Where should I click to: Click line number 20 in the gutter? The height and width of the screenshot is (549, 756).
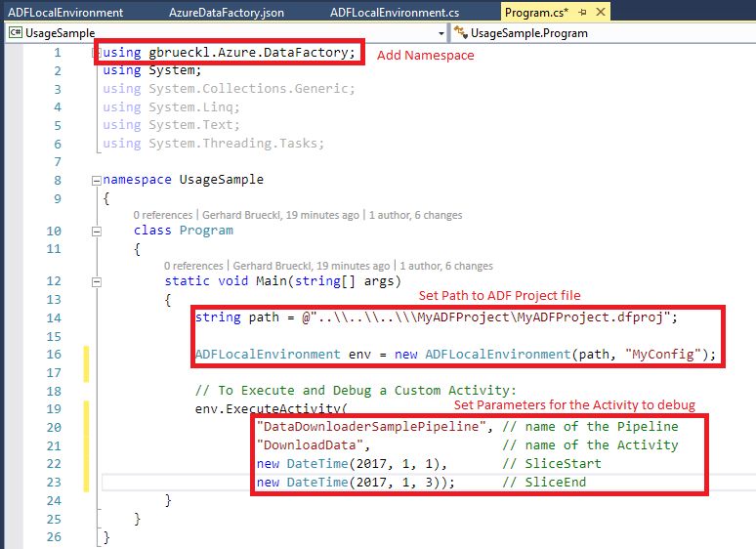(x=54, y=428)
